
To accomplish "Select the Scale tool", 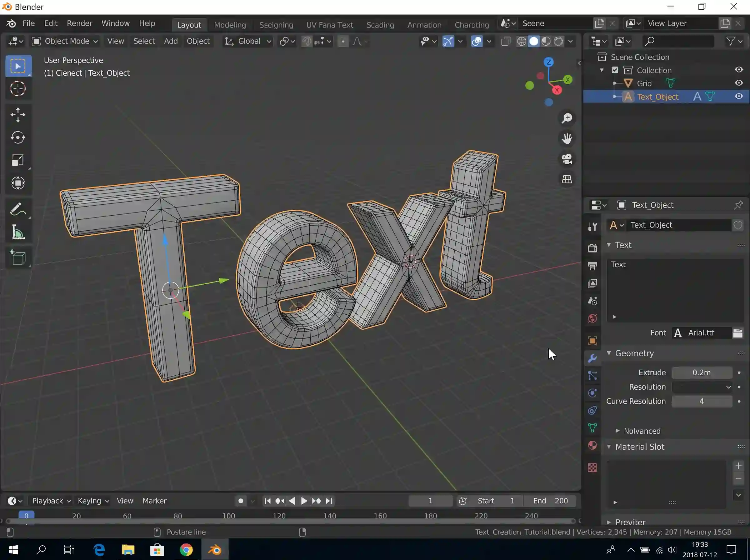I will click(x=18, y=160).
